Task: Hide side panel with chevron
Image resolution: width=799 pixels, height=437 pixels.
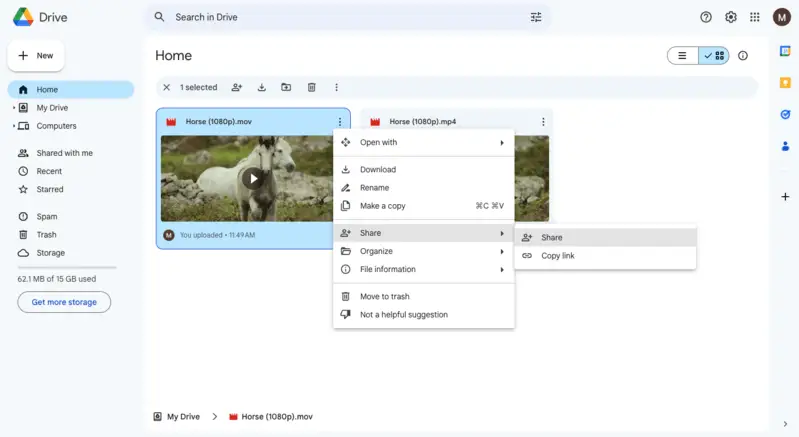Action: pos(785,424)
